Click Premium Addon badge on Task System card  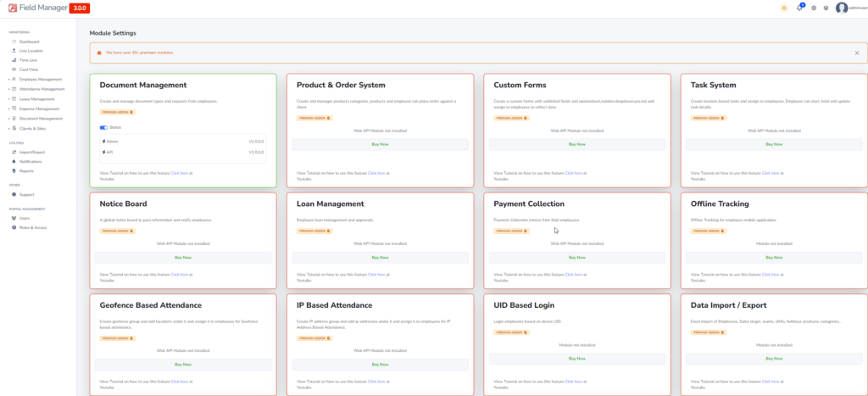(709, 118)
